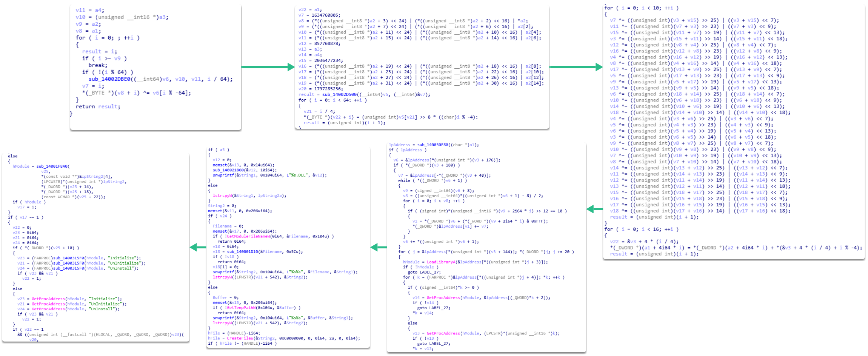
Task: Click the sub_140030E80 call assigning lpAddress
Action: coord(434,145)
